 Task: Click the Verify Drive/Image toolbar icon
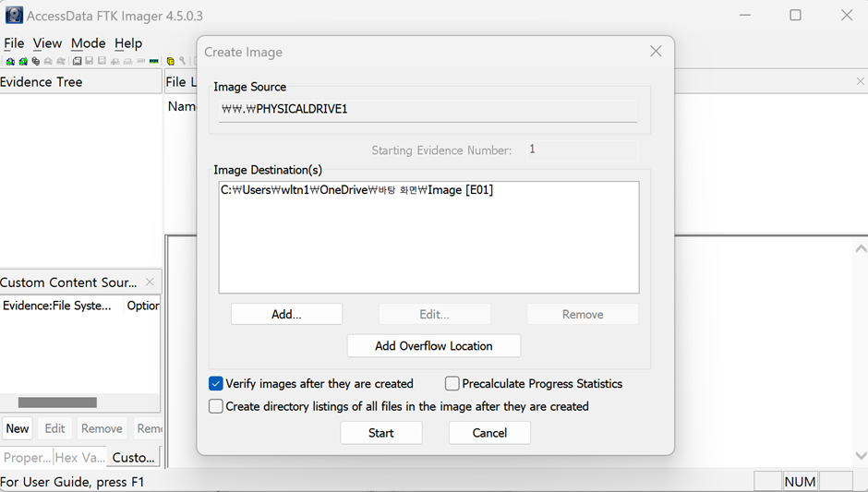pos(140,60)
